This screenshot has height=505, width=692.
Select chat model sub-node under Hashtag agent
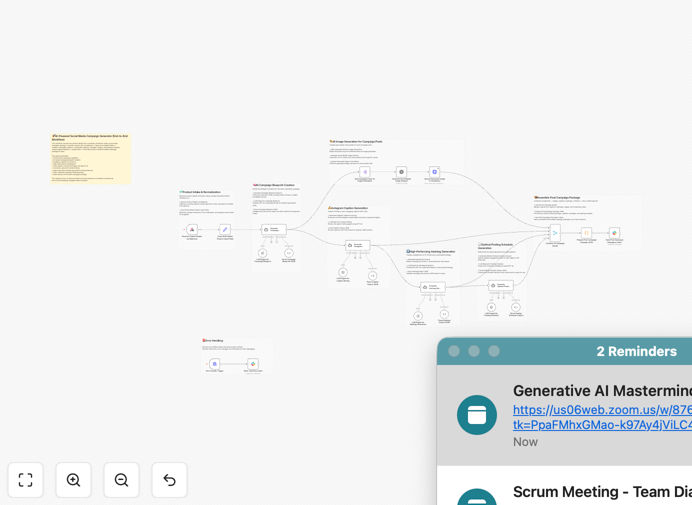point(417,316)
